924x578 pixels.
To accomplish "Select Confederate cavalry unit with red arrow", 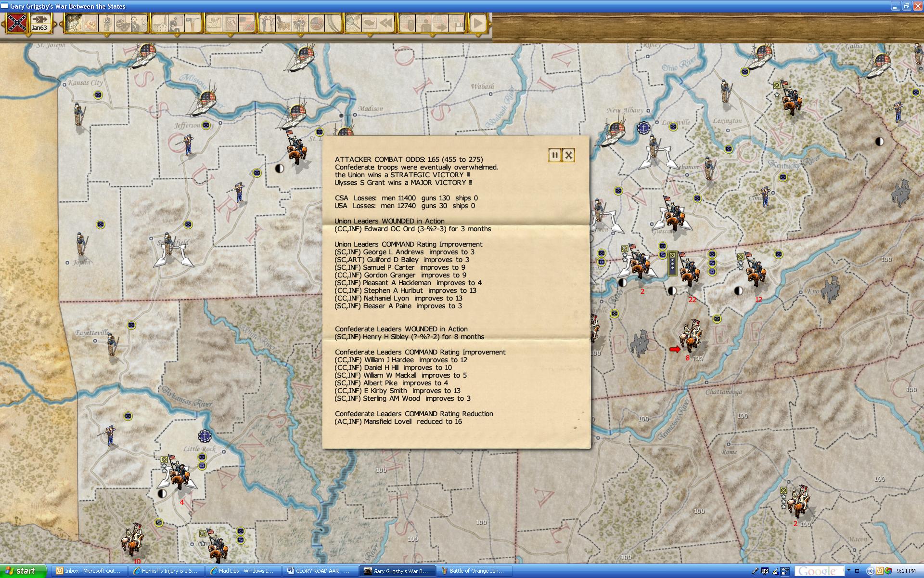I will 691,336.
